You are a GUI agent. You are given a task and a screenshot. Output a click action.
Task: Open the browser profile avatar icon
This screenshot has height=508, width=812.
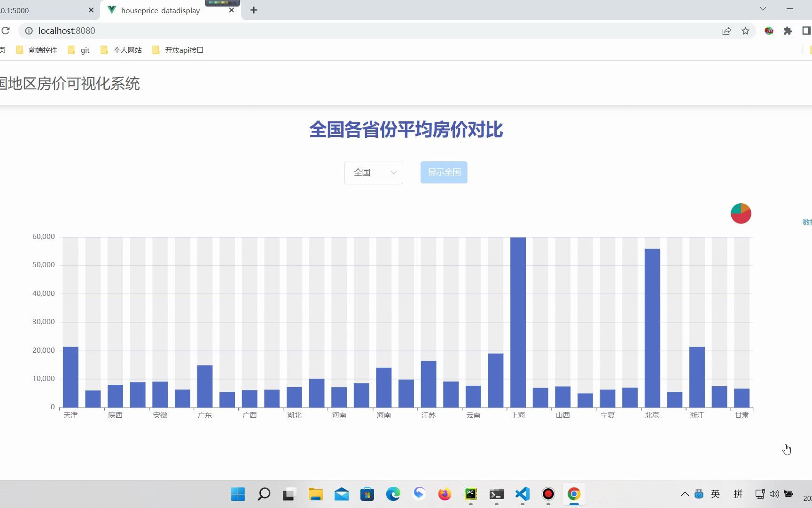(x=769, y=31)
